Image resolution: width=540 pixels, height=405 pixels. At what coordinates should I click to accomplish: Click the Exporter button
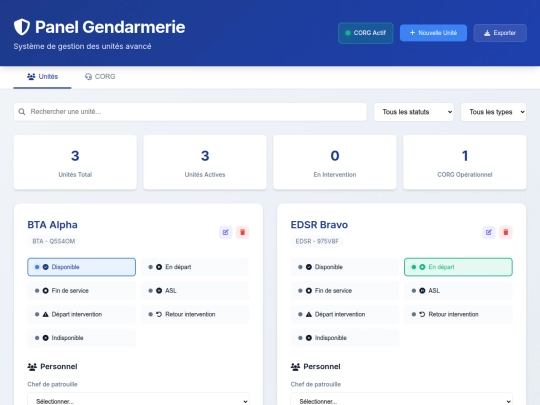500,33
